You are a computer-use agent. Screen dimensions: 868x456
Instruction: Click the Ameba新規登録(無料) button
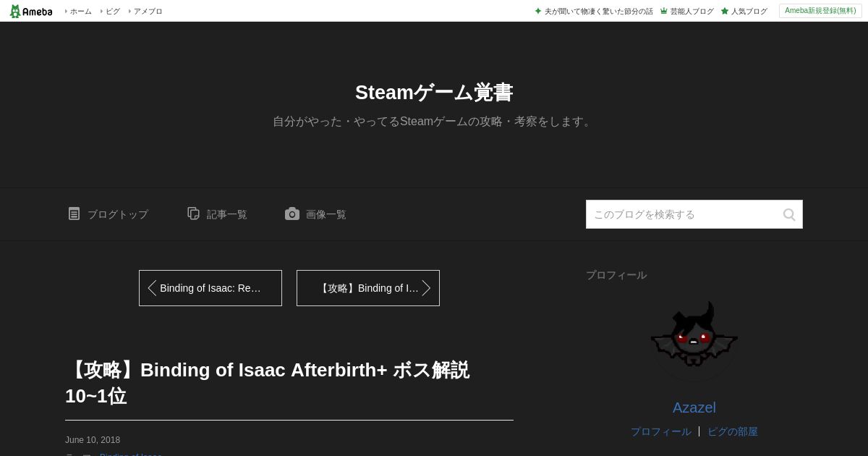pyautogui.click(x=820, y=11)
